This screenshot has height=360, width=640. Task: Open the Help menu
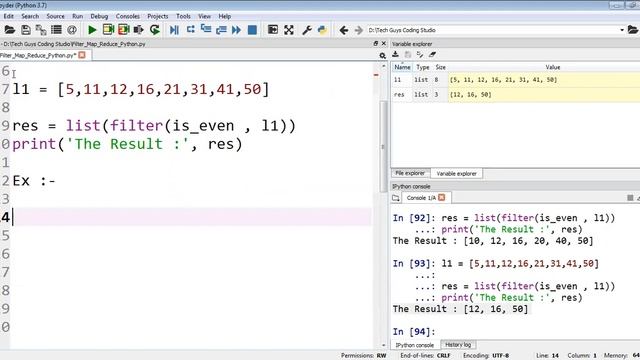224,16
